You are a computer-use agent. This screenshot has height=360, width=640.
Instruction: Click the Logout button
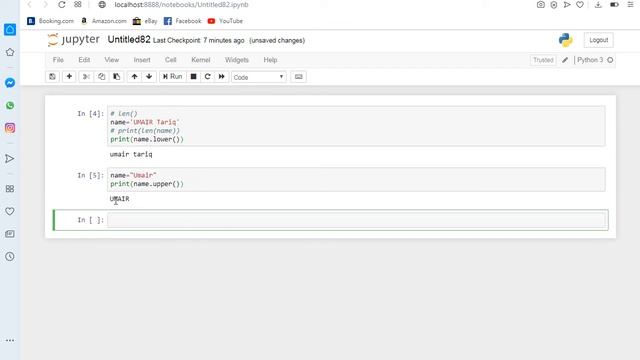598,40
